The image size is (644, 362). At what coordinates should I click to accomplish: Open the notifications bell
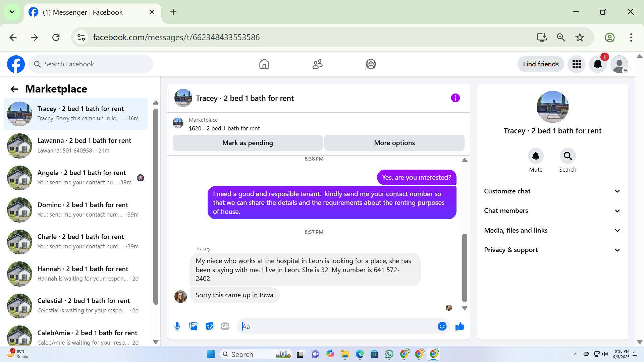pyautogui.click(x=598, y=64)
